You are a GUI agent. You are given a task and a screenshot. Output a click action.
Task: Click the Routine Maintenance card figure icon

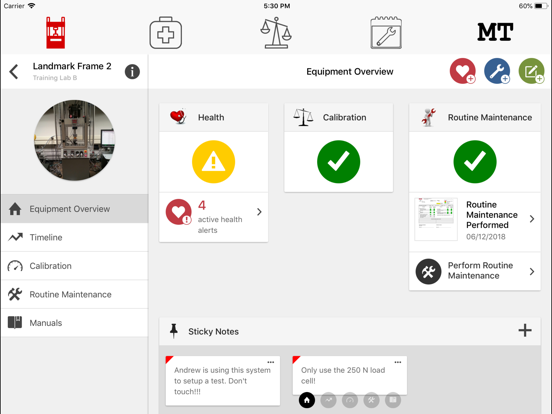pos(429,117)
